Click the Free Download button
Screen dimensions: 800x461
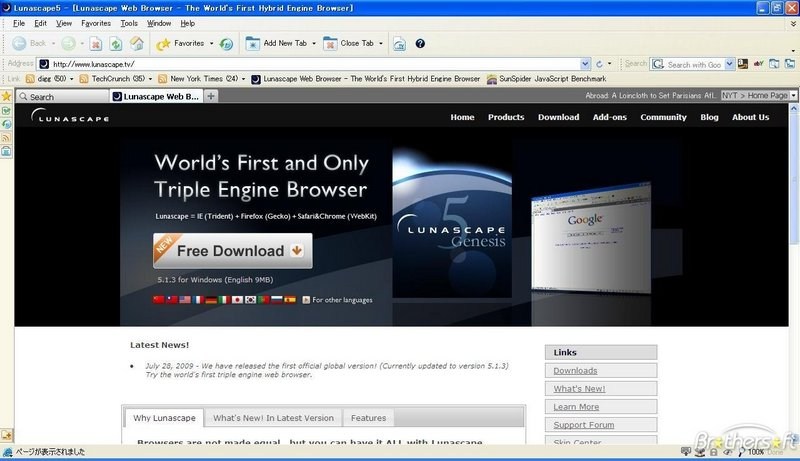[x=233, y=250]
